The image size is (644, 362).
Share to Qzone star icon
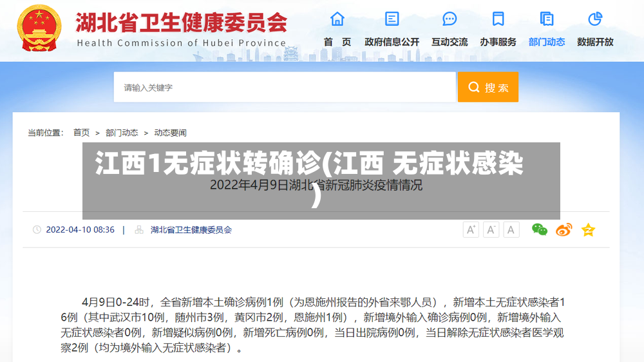tap(588, 230)
